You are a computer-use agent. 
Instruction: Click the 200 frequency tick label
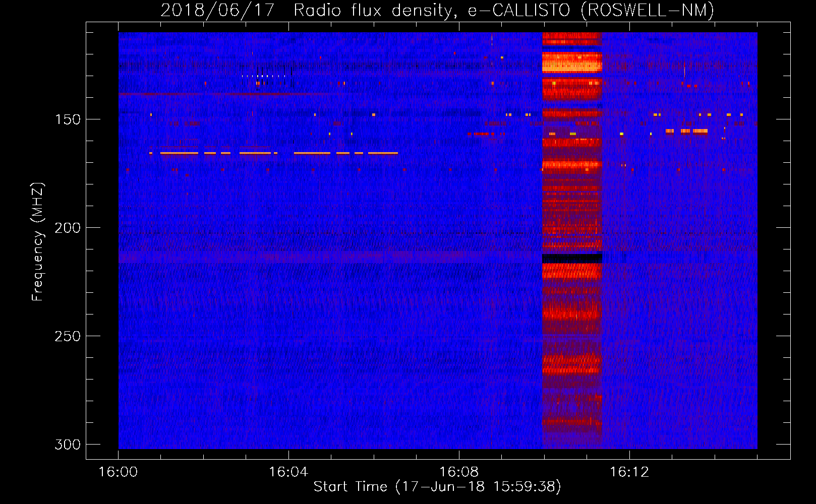pos(68,228)
